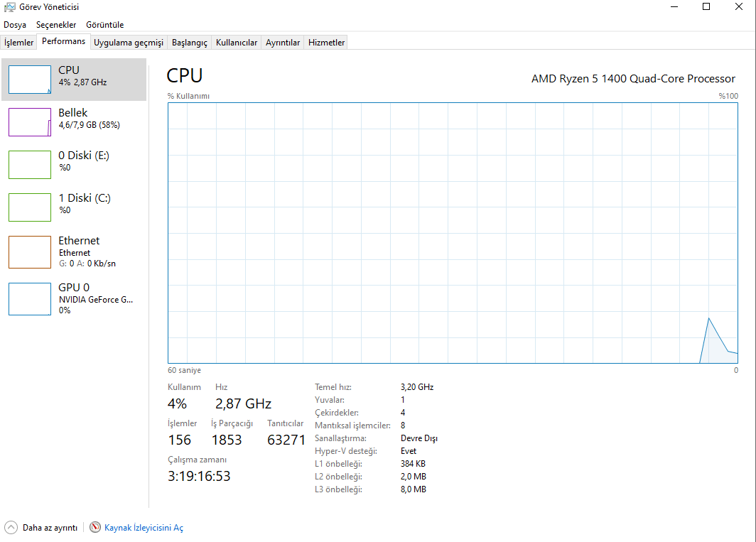This screenshot has height=542, width=756.
Task: Click the CPU label in sidebar
Action: pyautogui.click(x=69, y=70)
